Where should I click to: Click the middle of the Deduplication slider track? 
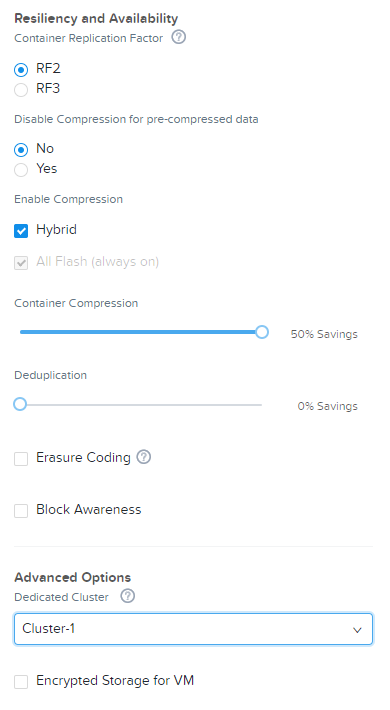(141, 404)
